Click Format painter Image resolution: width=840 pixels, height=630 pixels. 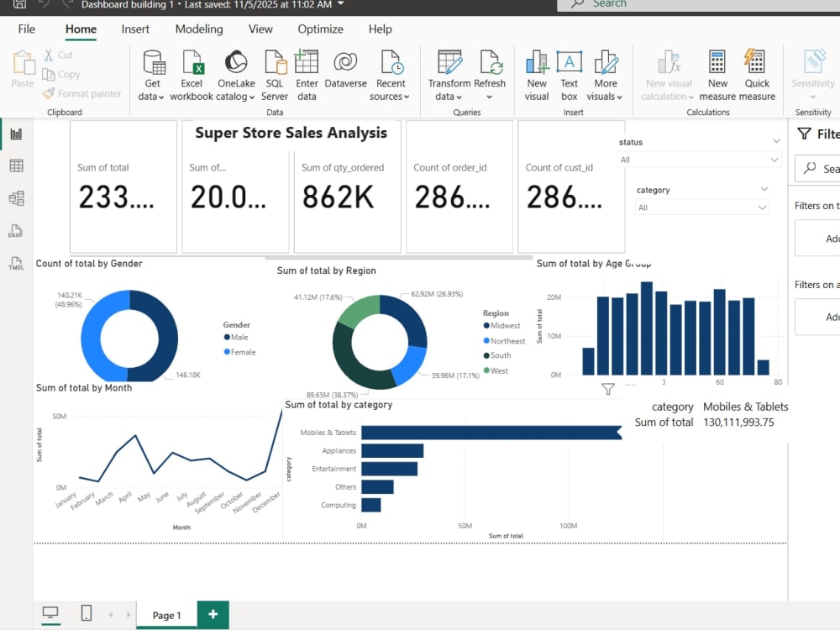click(x=82, y=94)
